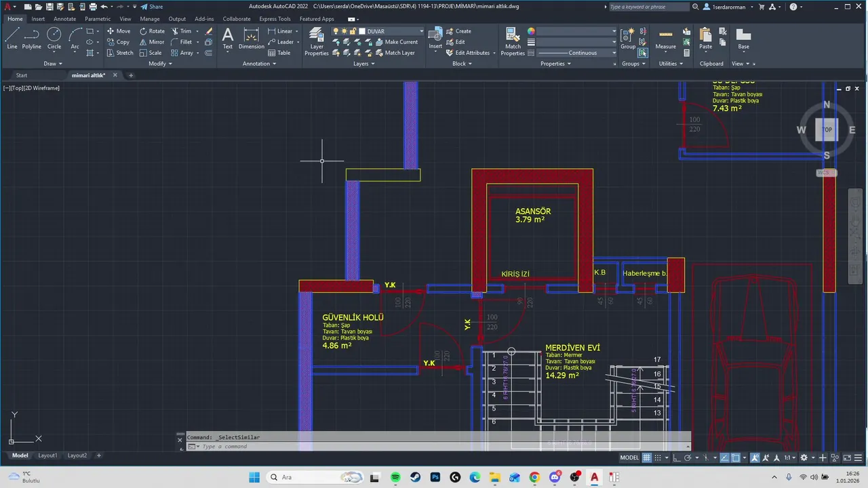Image resolution: width=868 pixels, height=488 pixels.
Task: Switch to the Insert ribbon tab
Action: pyautogui.click(x=38, y=19)
